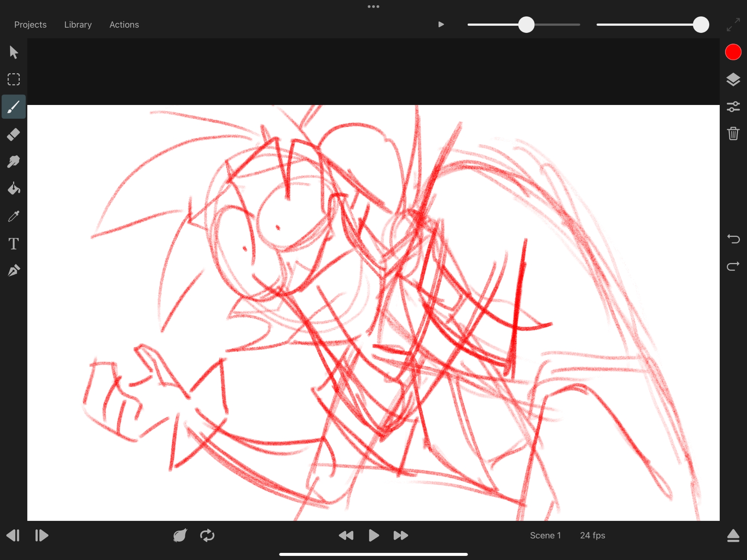Select the Eraser tool
Image resolution: width=747 pixels, height=560 pixels.
pos(14,134)
